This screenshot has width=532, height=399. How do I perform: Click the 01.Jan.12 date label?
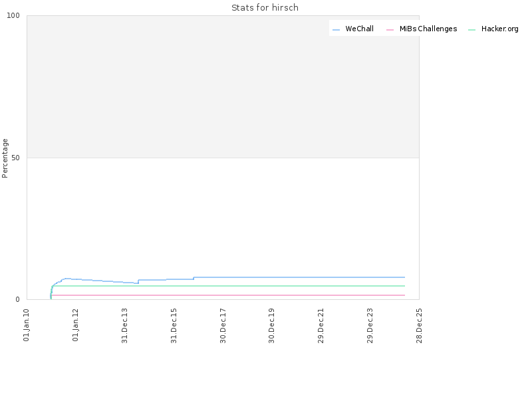pyautogui.click(x=75, y=325)
